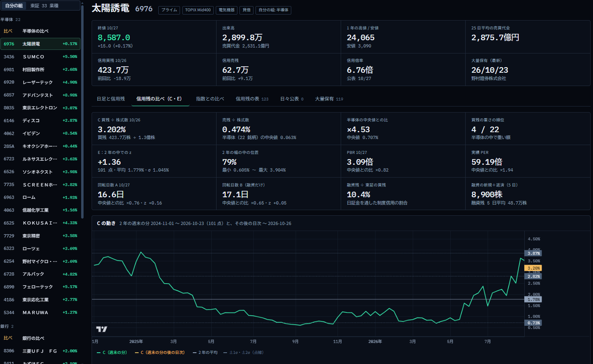593x364 pixels.
Task: Select 信越化学工業 4063 row
Action: [40, 210]
